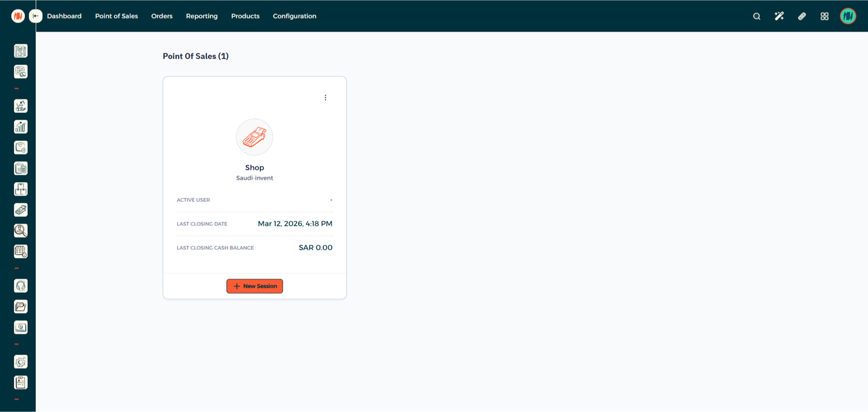Open the Configuration menu
The height and width of the screenshot is (412, 868).
[x=295, y=16]
